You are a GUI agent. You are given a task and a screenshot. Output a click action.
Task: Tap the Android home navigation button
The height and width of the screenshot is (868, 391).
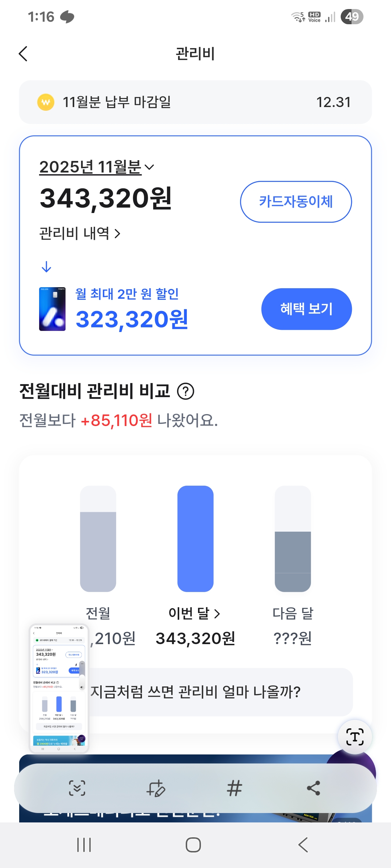(x=193, y=845)
